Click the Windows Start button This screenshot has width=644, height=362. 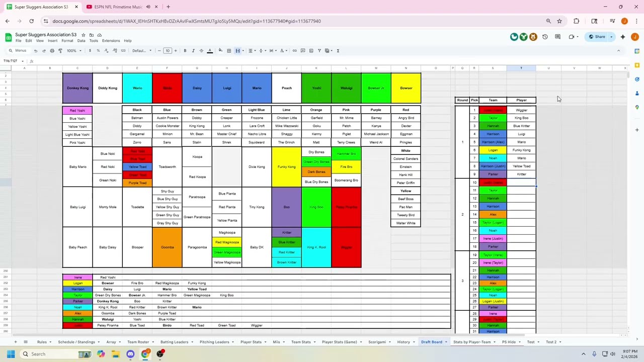(x=11, y=354)
